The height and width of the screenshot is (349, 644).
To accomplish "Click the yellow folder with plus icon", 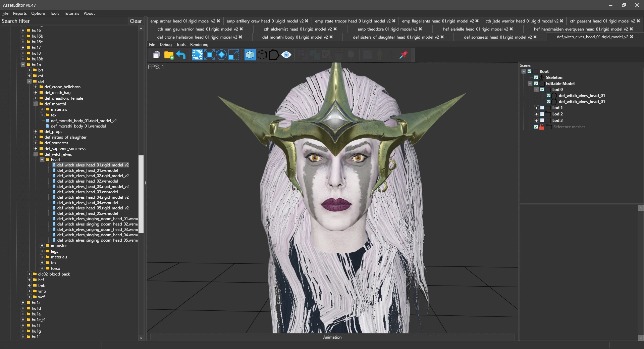I will point(169,55).
